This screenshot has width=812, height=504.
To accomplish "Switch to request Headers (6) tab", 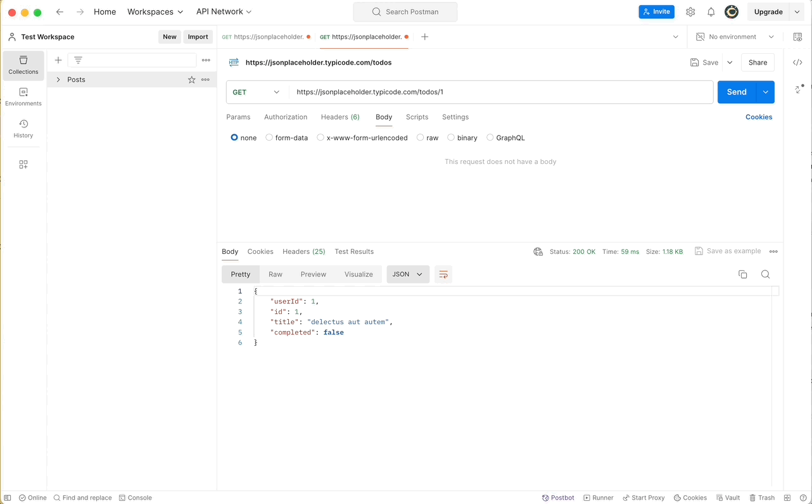I will click(340, 117).
